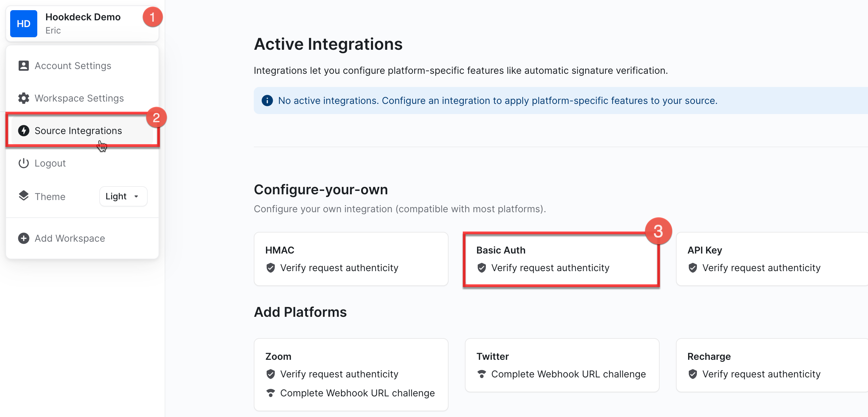Screen dimensions: 868x417
Task: Click the Theme layers icon
Action: coord(23,196)
